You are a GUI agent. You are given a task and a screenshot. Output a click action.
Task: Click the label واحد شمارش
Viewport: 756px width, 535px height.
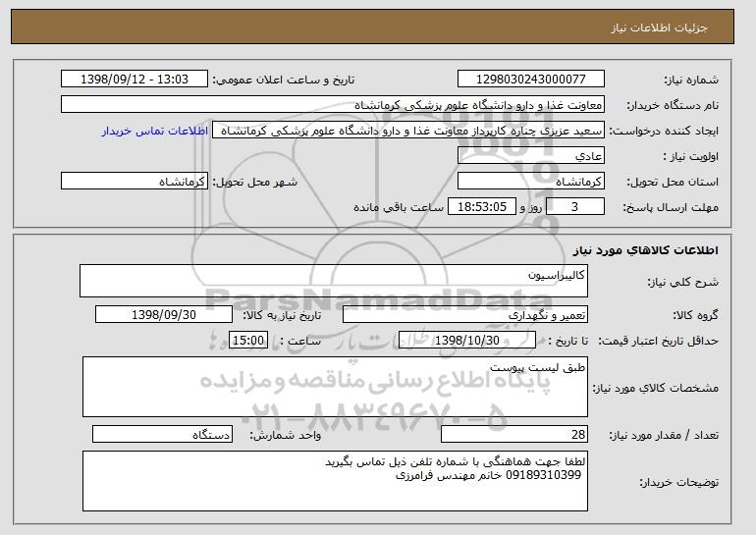286,436
